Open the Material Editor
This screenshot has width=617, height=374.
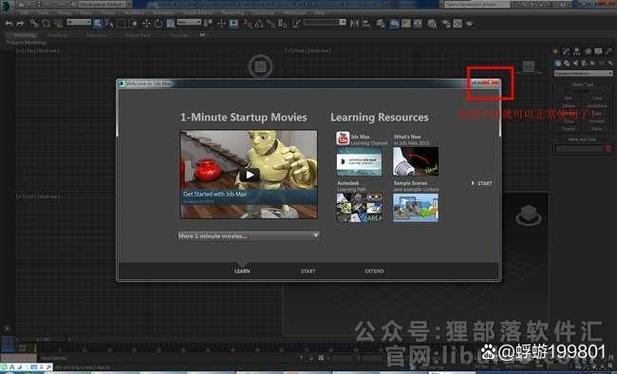(x=432, y=24)
